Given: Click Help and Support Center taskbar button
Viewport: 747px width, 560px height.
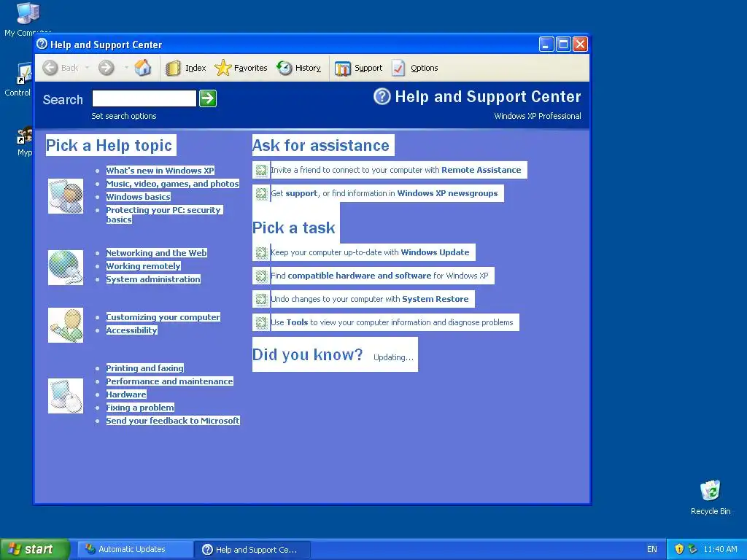Looking at the screenshot, I should point(252,550).
